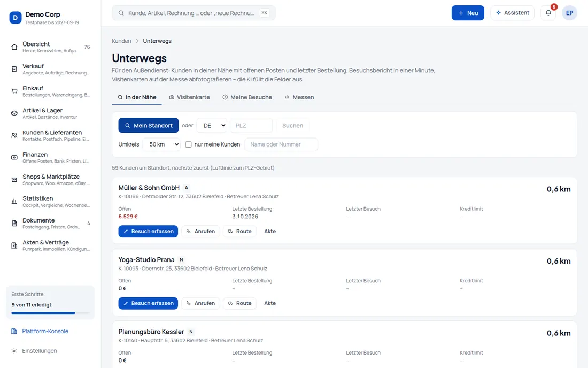Open the DE country dropdown
Image resolution: width=588 pixels, height=368 pixels.
(212, 126)
